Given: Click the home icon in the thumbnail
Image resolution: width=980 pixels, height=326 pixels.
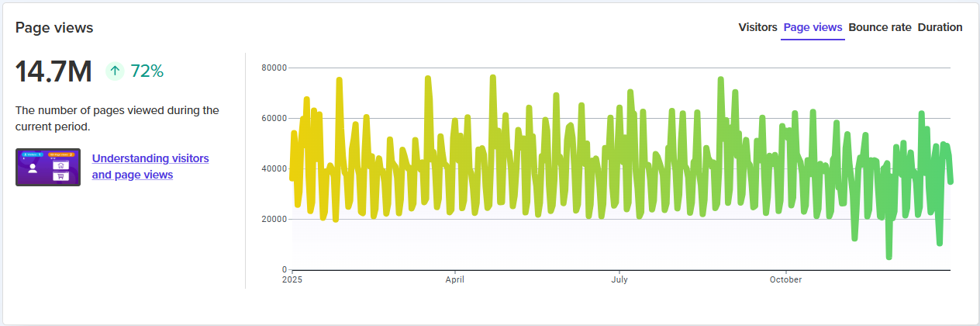Looking at the screenshot, I should point(60,165).
